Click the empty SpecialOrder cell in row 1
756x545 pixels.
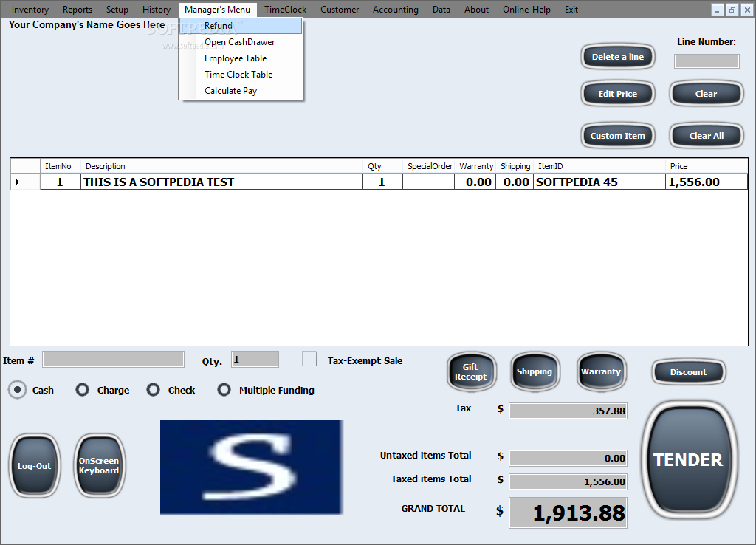pos(429,182)
